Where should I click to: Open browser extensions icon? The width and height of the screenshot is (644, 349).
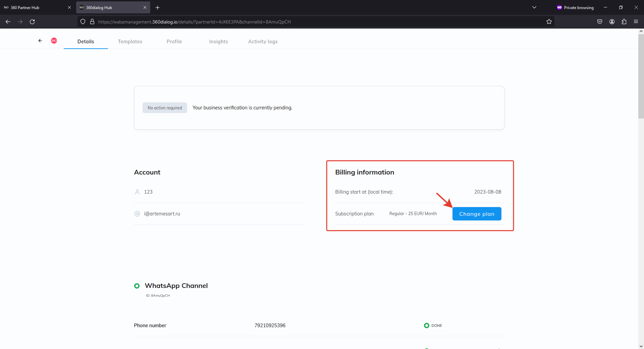(x=624, y=22)
